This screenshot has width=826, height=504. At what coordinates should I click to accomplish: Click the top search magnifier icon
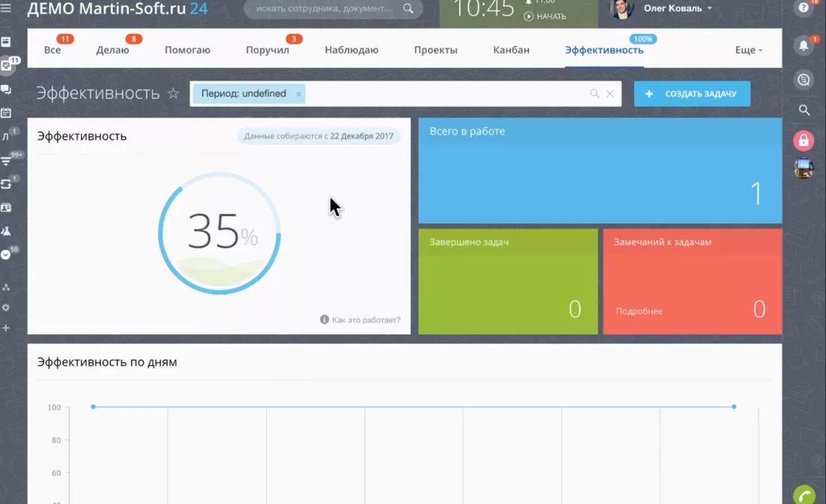pos(408,8)
